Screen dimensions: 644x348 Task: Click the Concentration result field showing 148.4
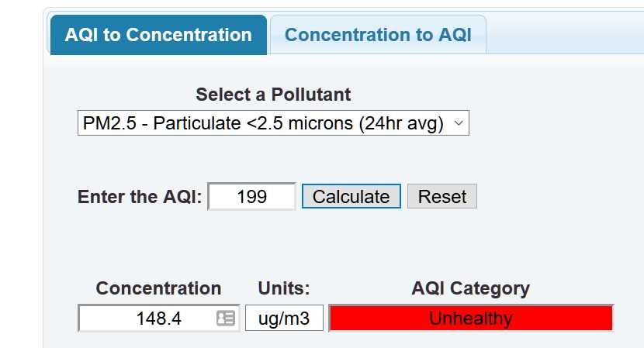point(158,318)
